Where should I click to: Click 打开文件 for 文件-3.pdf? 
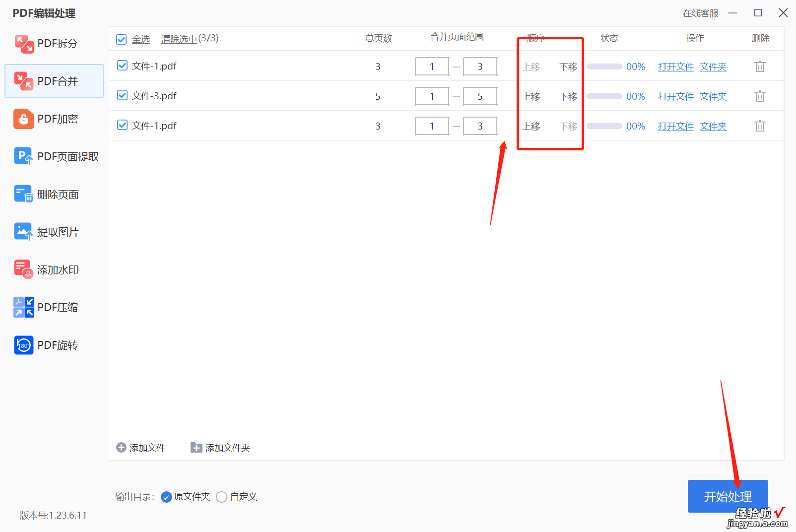(676, 97)
